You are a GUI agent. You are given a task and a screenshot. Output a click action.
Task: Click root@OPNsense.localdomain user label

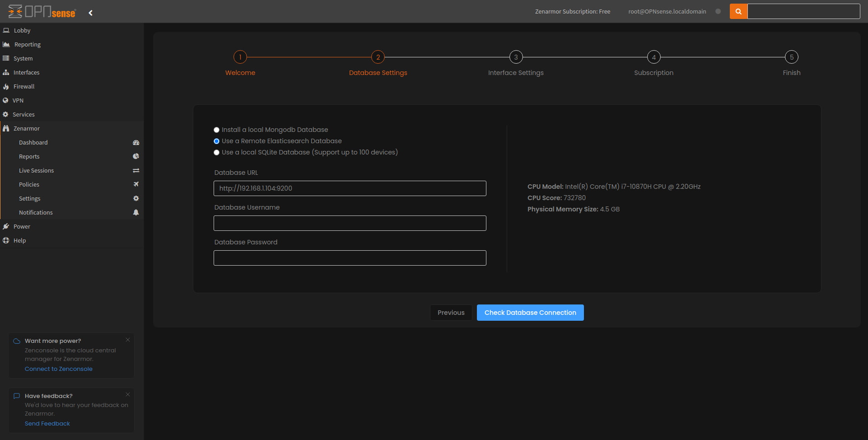667,11
